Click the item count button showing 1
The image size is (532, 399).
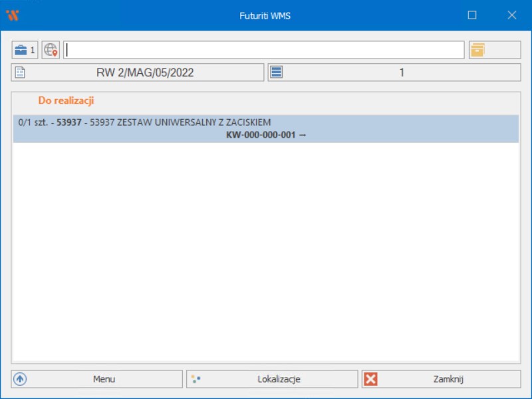point(401,72)
